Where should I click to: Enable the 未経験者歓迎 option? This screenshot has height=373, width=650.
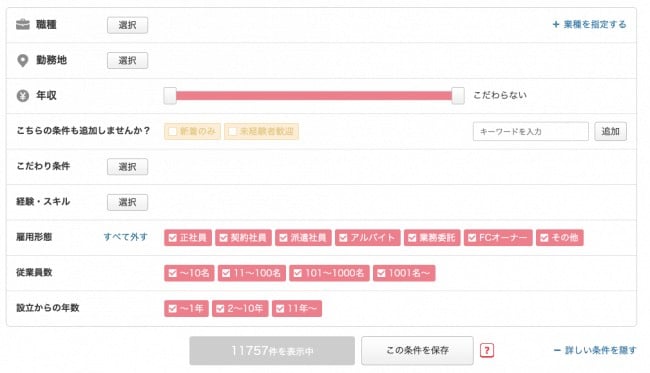(x=261, y=131)
